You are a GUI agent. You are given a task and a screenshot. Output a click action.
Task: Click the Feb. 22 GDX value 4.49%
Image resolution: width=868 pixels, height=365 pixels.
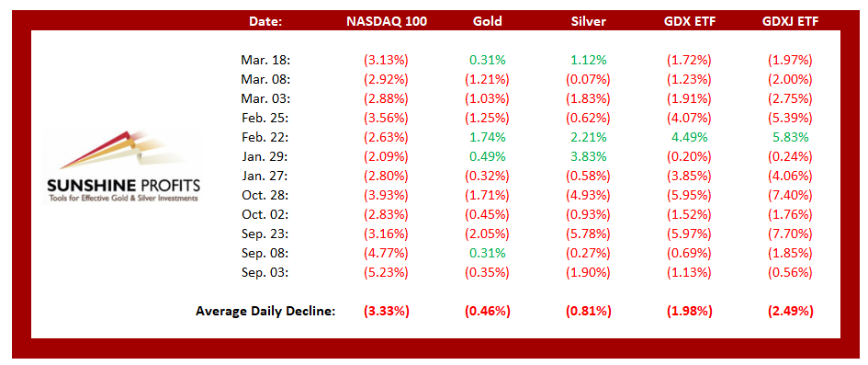689,137
